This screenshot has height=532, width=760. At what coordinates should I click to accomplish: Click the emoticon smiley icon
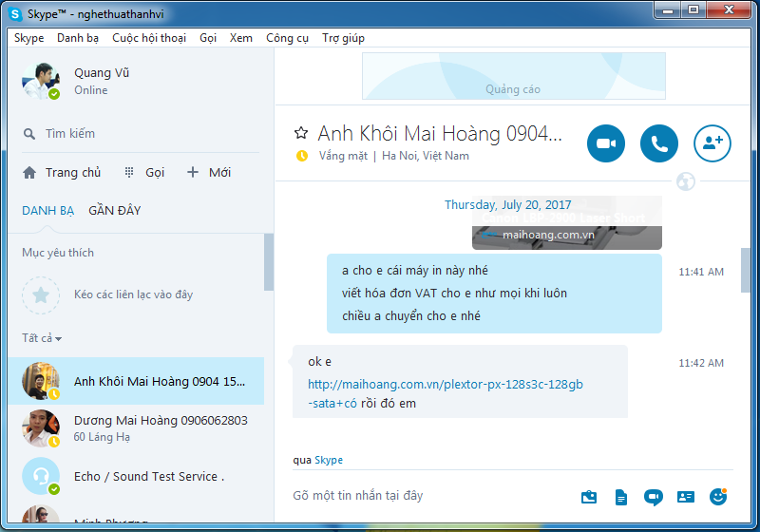(x=718, y=496)
